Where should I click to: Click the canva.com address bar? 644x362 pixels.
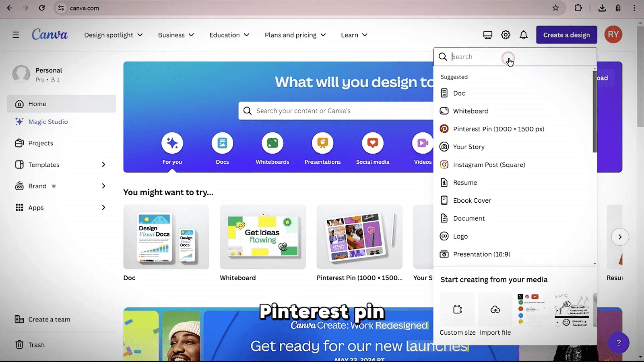pos(310,8)
